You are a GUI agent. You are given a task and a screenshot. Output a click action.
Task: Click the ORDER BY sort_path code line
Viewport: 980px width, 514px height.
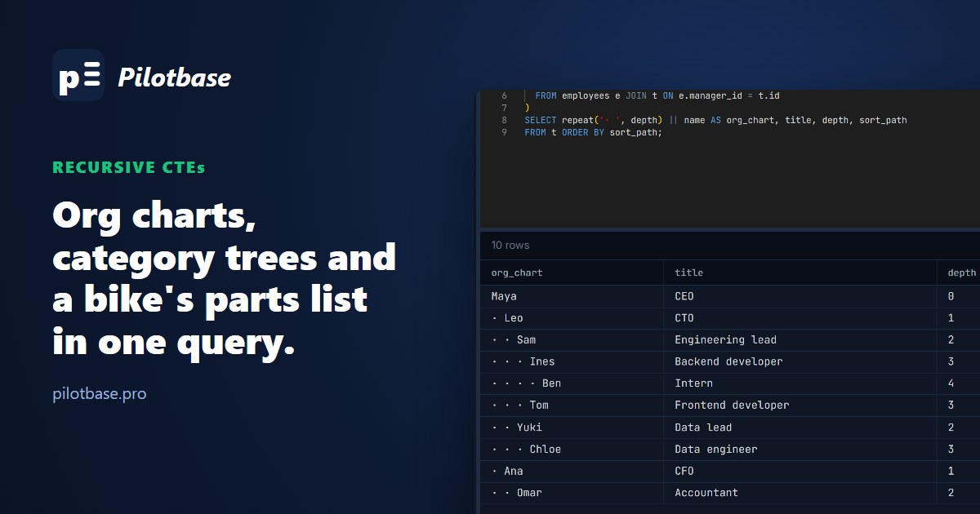click(x=593, y=132)
